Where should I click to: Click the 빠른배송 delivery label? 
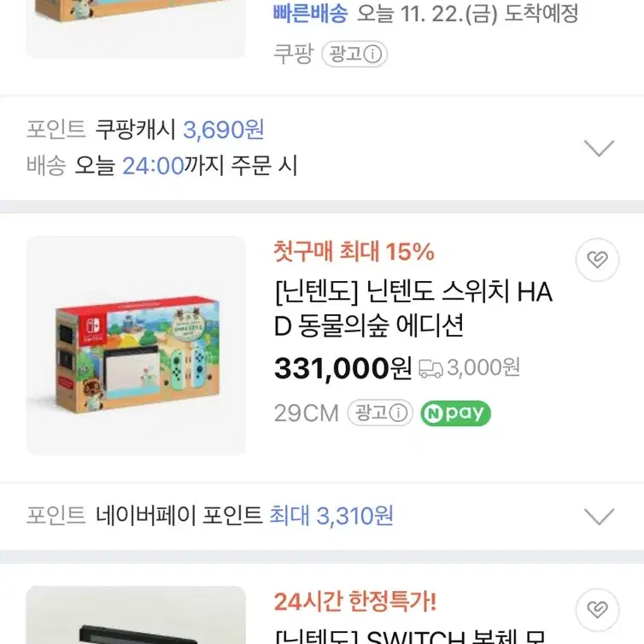pos(311,14)
